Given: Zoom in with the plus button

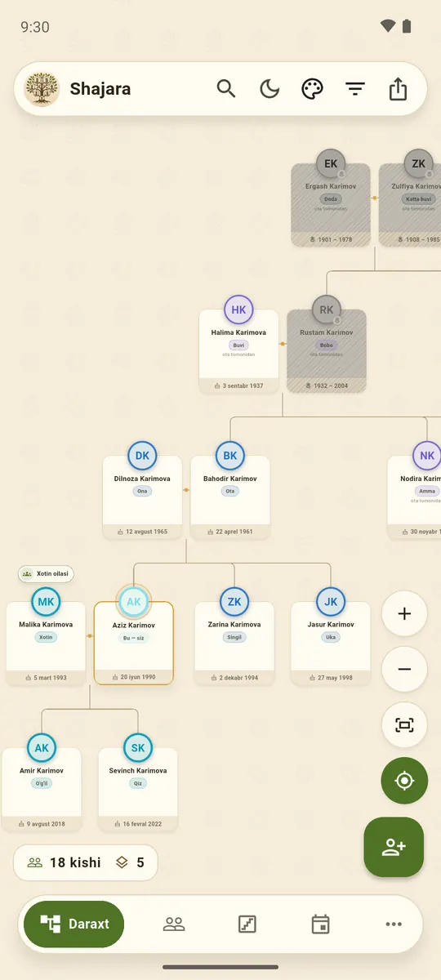Looking at the screenshot, I should (404, 614).
